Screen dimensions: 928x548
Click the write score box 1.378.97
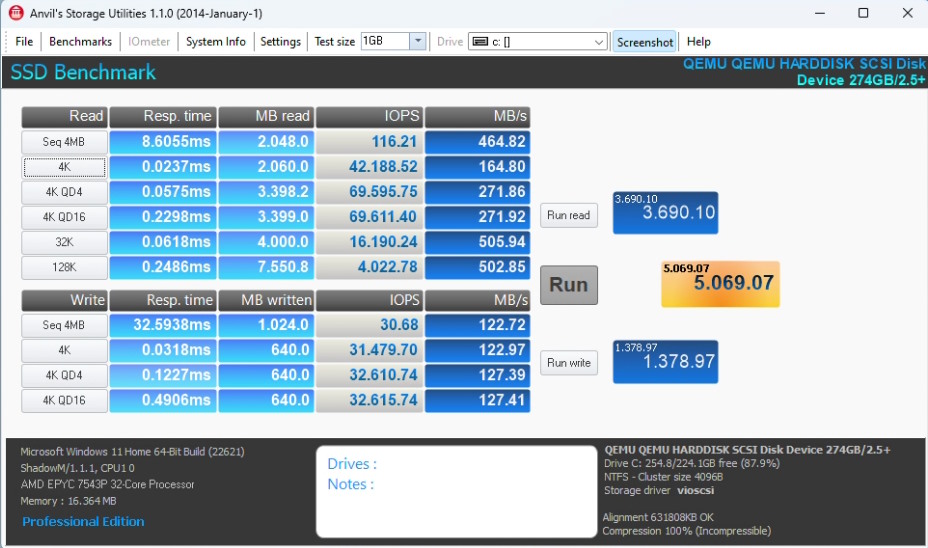(665, 362)
